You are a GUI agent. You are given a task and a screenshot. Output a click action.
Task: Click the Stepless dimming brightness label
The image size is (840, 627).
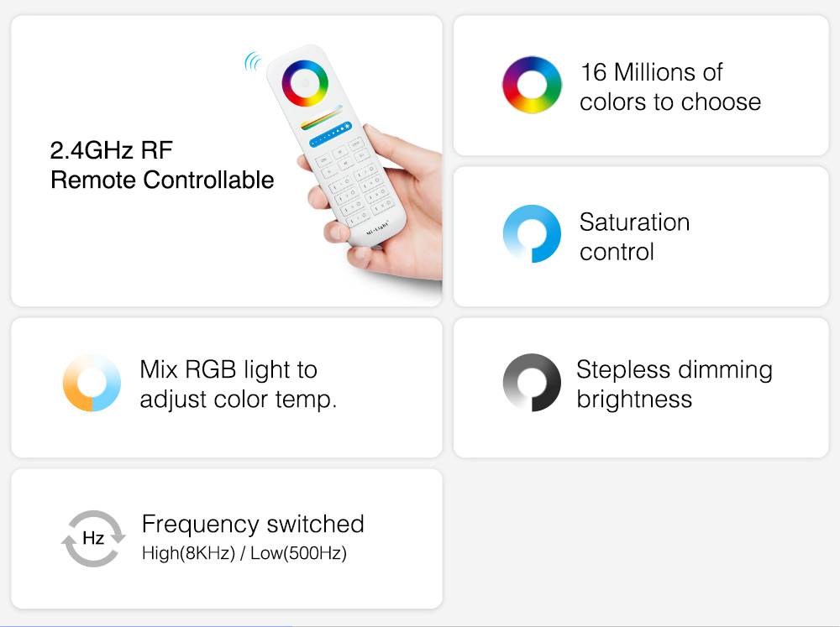[675, 384]
